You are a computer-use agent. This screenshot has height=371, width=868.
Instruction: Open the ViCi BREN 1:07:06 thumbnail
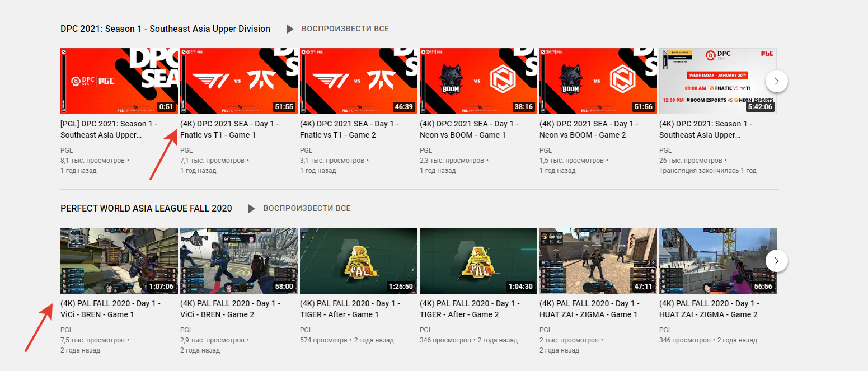tap(119, 261)
